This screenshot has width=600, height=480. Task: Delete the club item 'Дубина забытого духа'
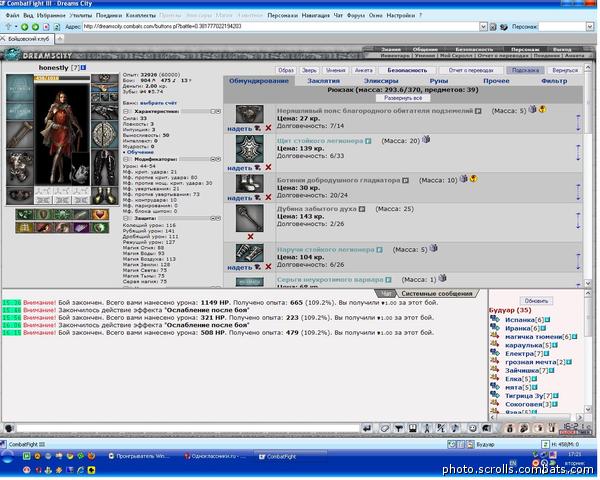250,237
